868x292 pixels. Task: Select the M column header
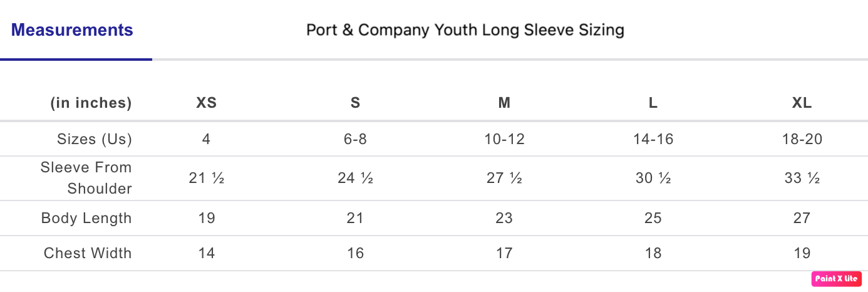(504, 103)
